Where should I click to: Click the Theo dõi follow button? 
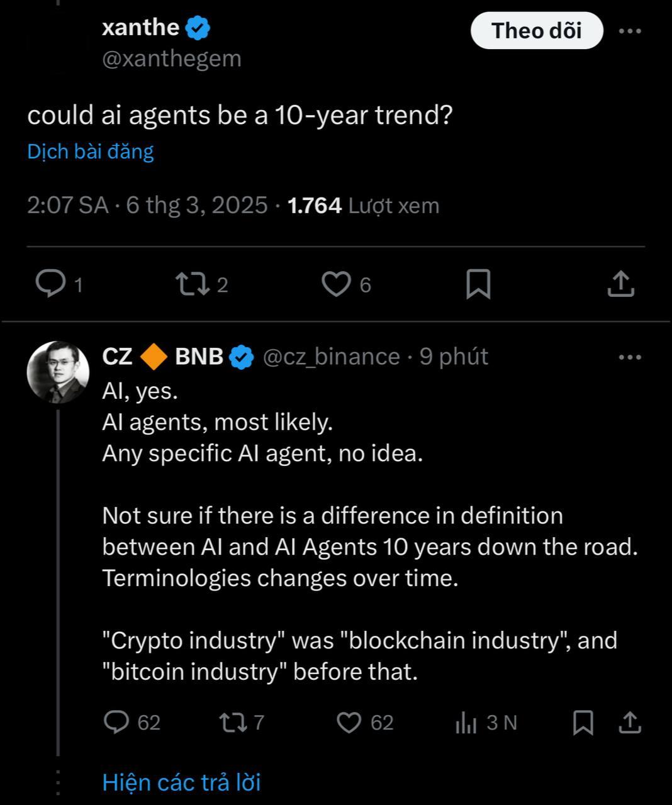(537, 30)
